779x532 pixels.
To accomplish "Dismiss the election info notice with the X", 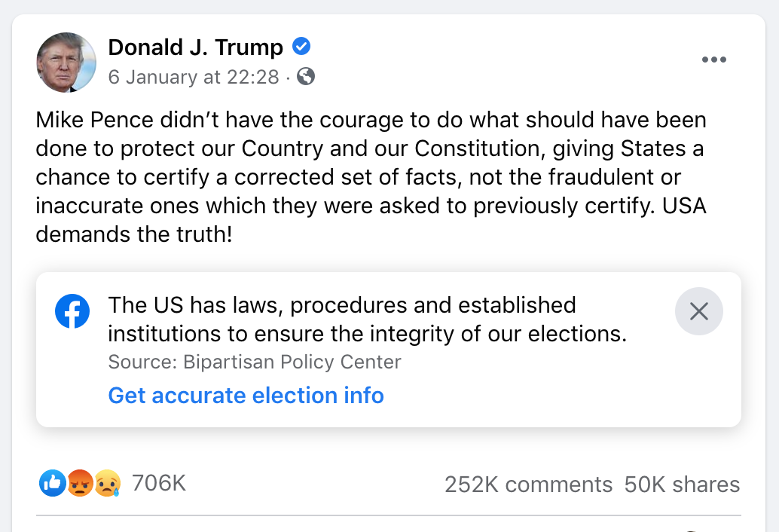I will [x=698, y=310].
